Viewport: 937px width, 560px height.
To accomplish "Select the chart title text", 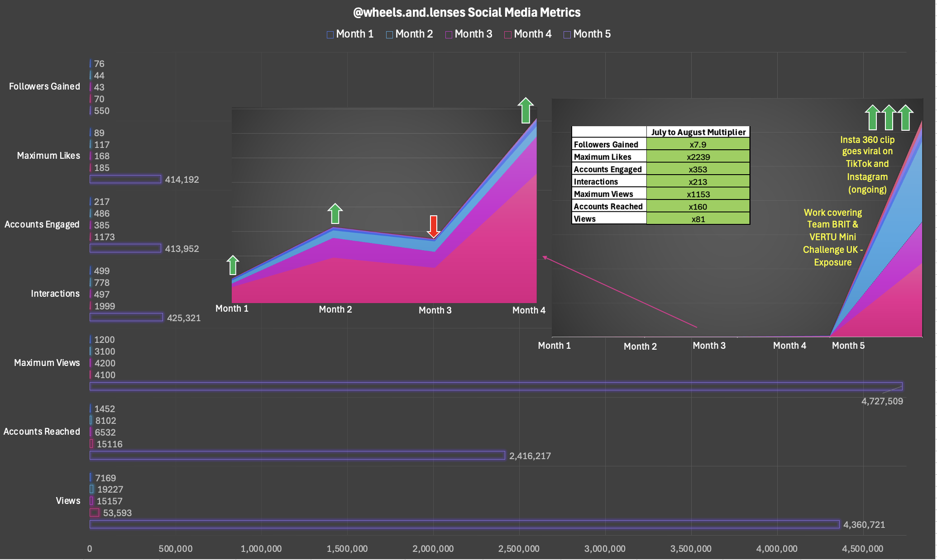I will [x=466, y=12].
